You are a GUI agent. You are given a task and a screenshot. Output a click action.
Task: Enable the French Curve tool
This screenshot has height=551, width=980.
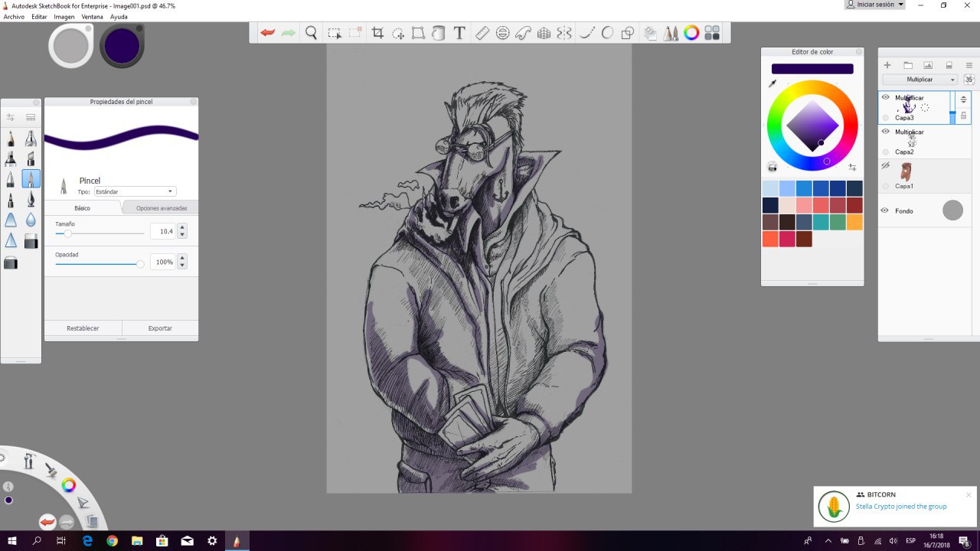tap(524, 33)
